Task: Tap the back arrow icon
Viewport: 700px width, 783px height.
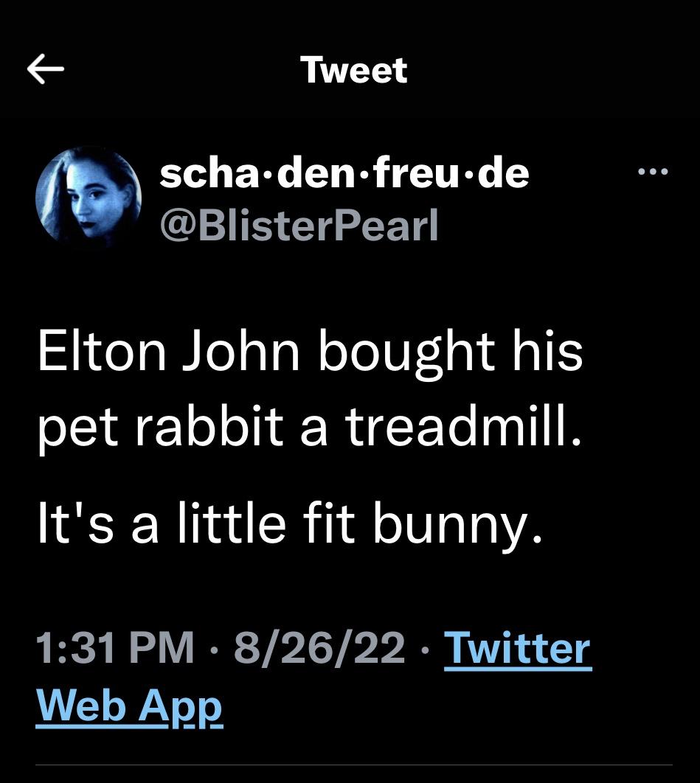Action: coord(46,70)
